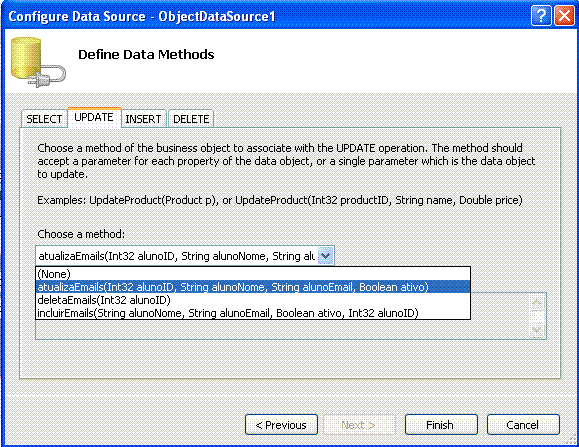Open the DELETE tab
Image resolution: width=579 pixels, height=447 pixels.
click(x=191, y=119)
